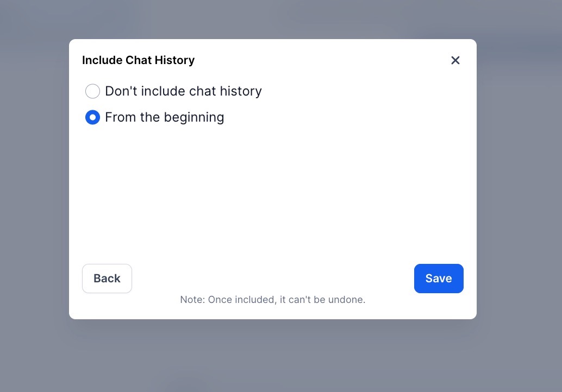Confirm the selection with Save
Screen dimensions: 562x392
point(439,279)
